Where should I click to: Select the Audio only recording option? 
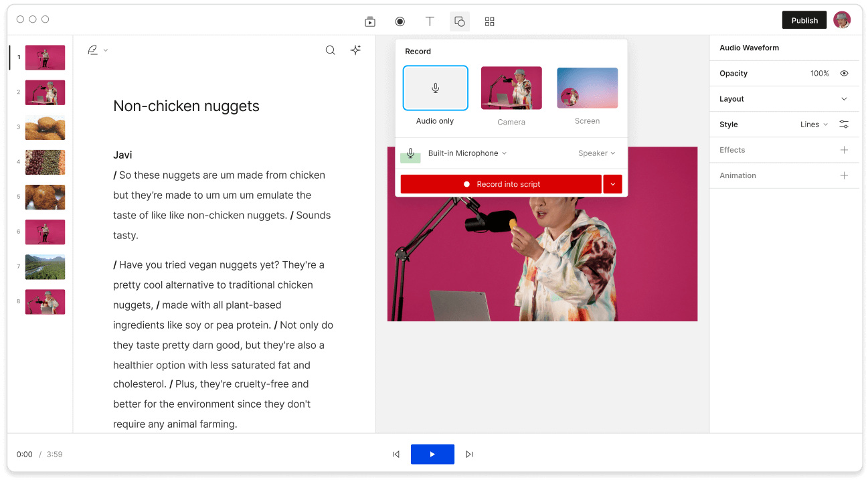click(x=435, y=88)
